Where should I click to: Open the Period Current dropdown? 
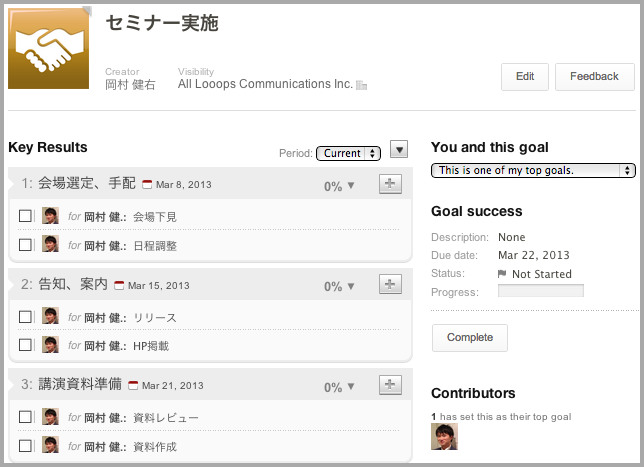(348, 153)
